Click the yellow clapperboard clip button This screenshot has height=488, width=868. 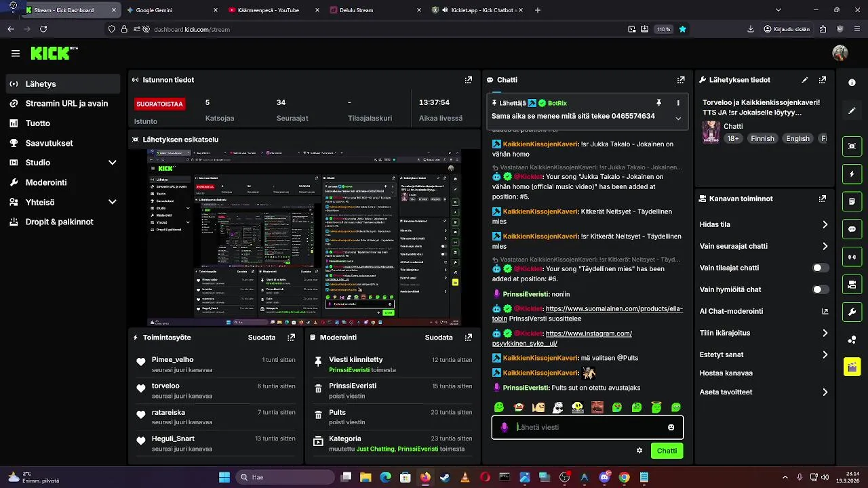coord(852,367)
